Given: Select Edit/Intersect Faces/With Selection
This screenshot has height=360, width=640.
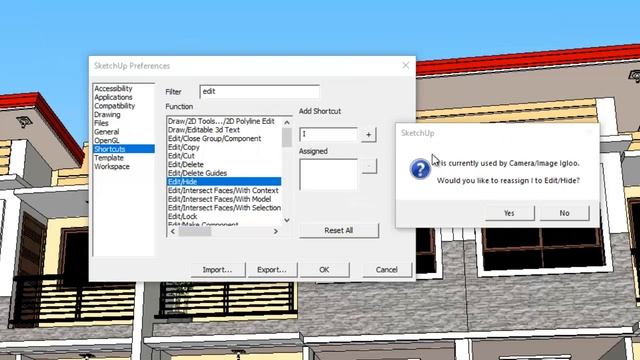Looking at the screenshot, I should (x=224, y=207).
